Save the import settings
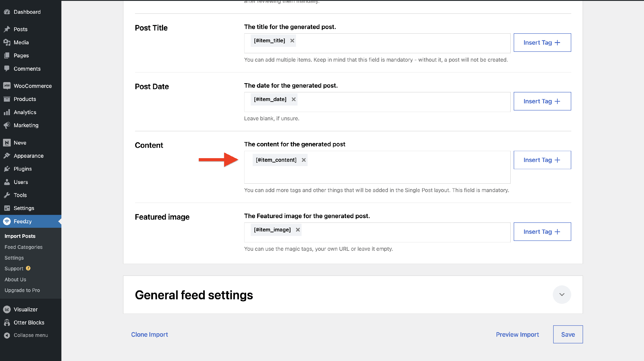Image resolution: width=644 pixels, height=361 pixels. [568, 334]
